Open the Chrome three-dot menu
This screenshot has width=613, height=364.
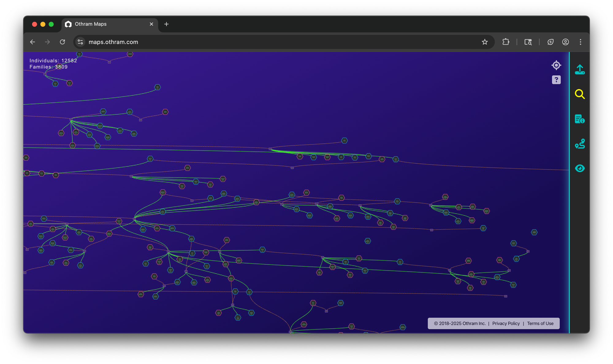pyautogui.click(x=580, y=42)
